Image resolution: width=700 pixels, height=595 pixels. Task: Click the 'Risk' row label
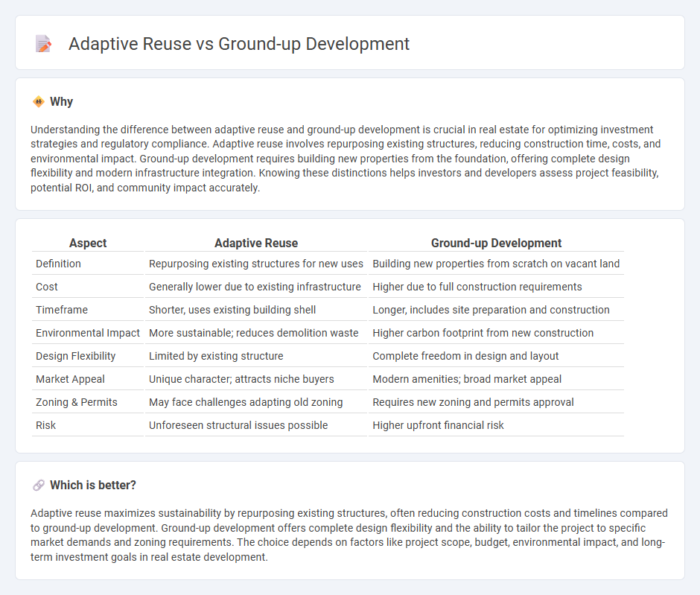[45, 425]
